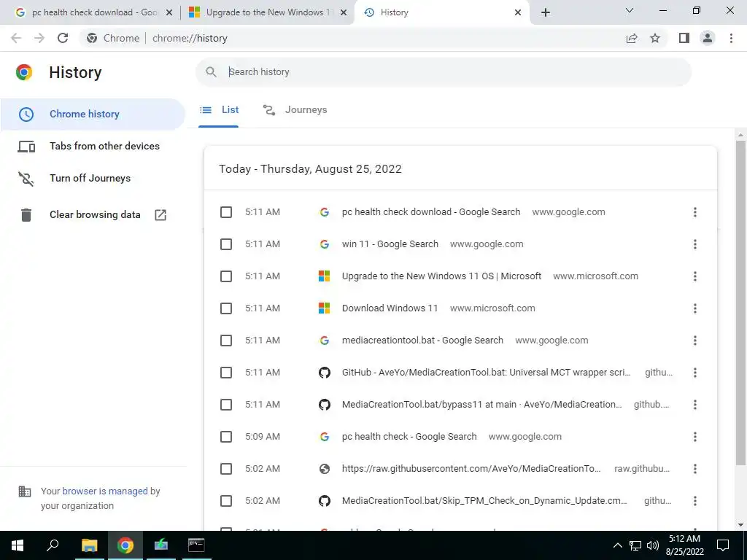This screenshot has height=560, width=747.
Task: Open actions menu for 'Upgrade to the New Windows 11 OS'
Action: click(695, 276)
